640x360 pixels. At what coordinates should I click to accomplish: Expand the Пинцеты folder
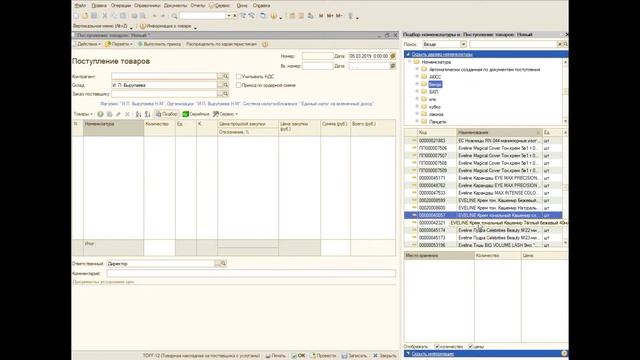click(417, 122)
